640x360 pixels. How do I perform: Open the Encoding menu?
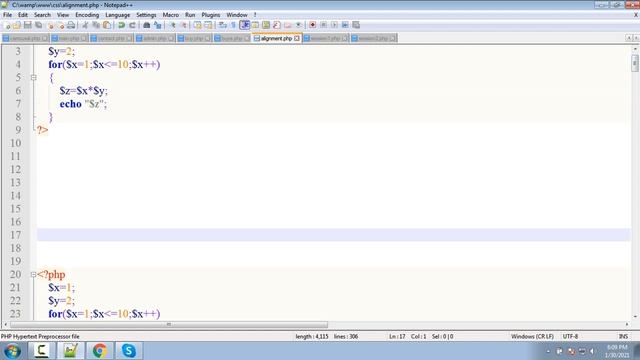pyautogui.click(x=87, y=15)
